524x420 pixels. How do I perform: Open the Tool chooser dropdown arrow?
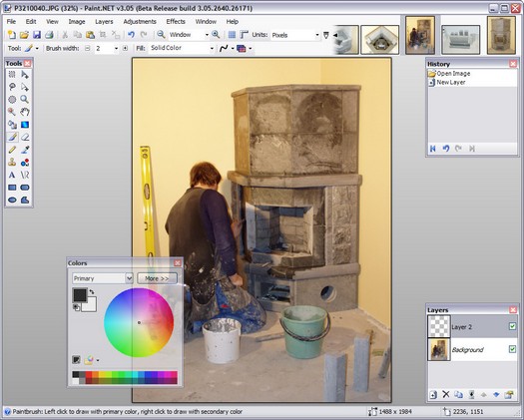[x=37, y=49]
